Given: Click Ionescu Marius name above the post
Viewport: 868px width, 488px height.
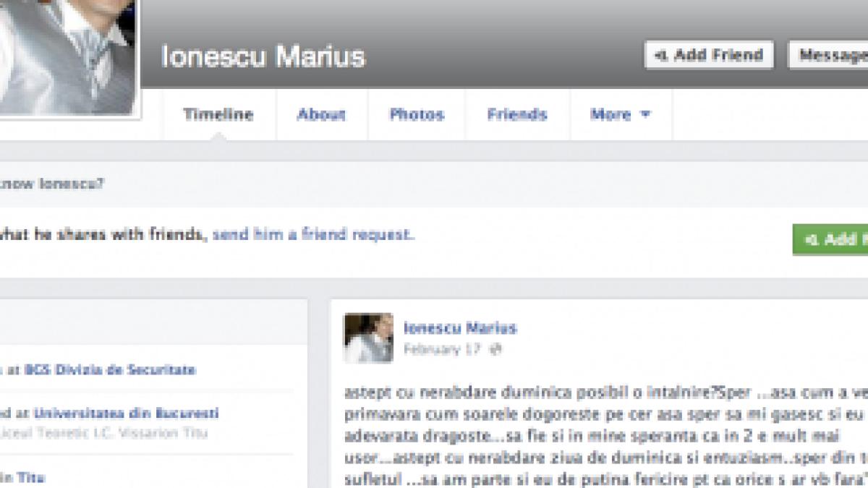Looking at the screenshot, I should (459, 328).
